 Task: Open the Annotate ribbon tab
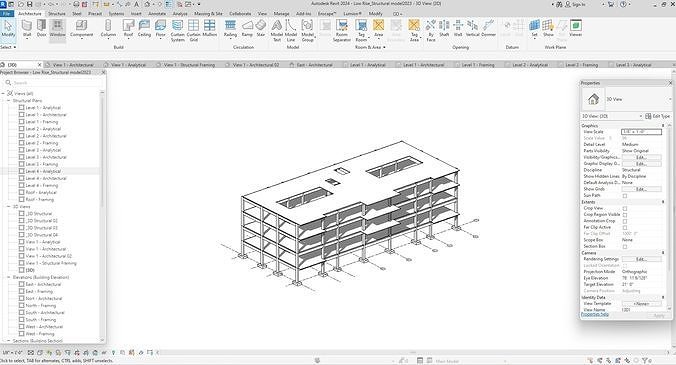point(157,14)
